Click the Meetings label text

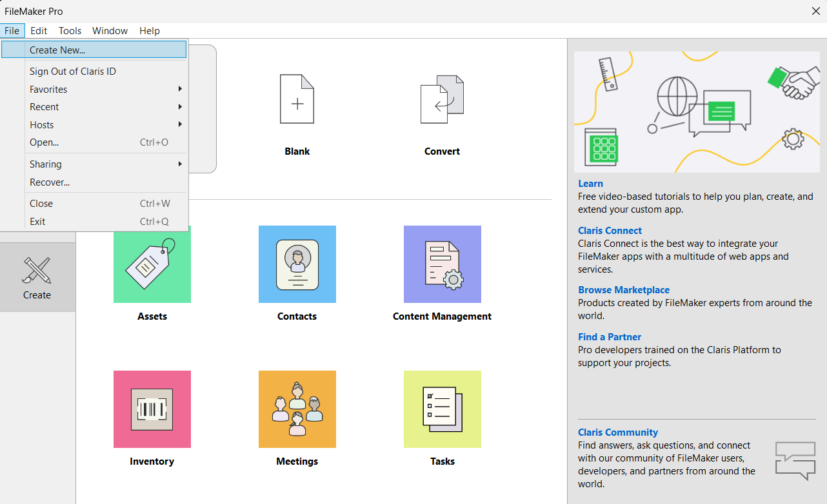(x=297, y=461)
